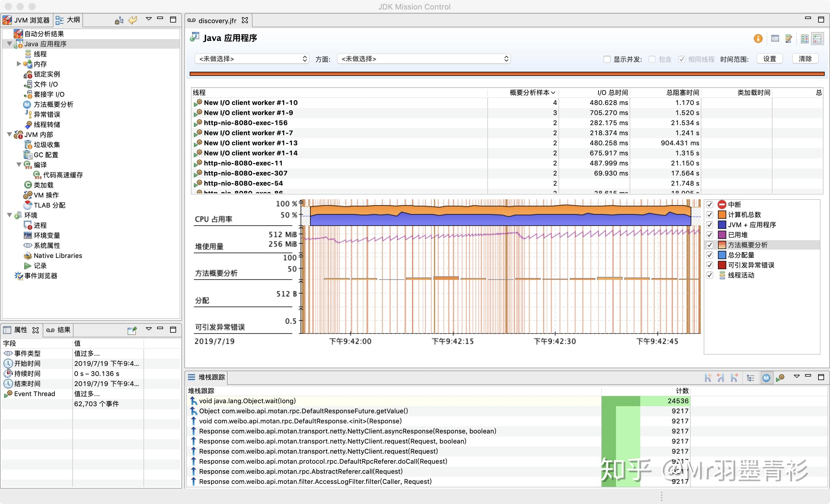
Task: Expand the 内存 tree node
Action: (19, 64)
